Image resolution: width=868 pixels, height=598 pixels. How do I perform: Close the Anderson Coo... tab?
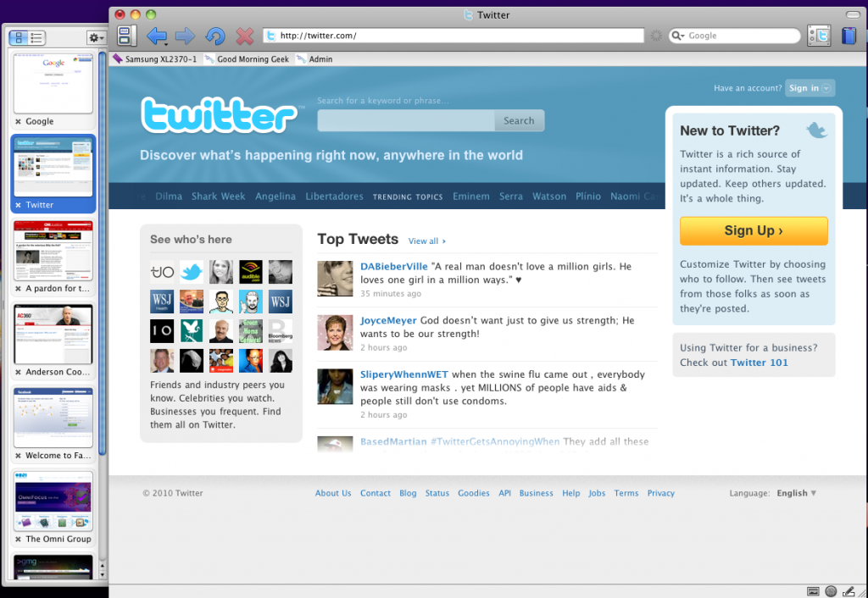click(19, 373)
